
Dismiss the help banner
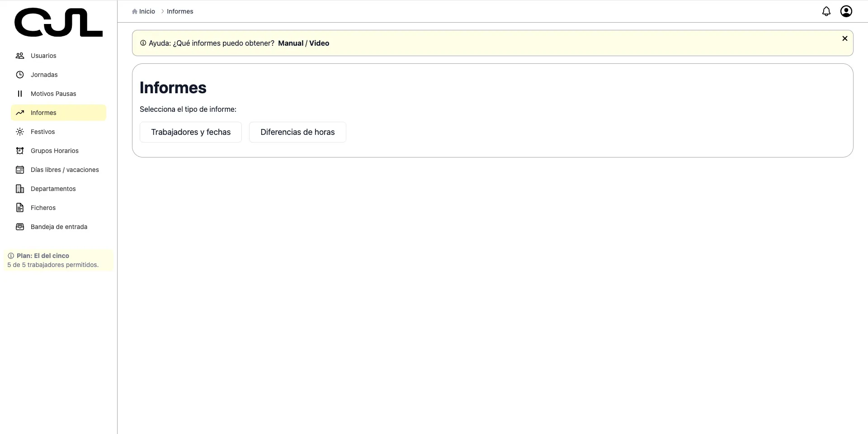coord(844,38)
